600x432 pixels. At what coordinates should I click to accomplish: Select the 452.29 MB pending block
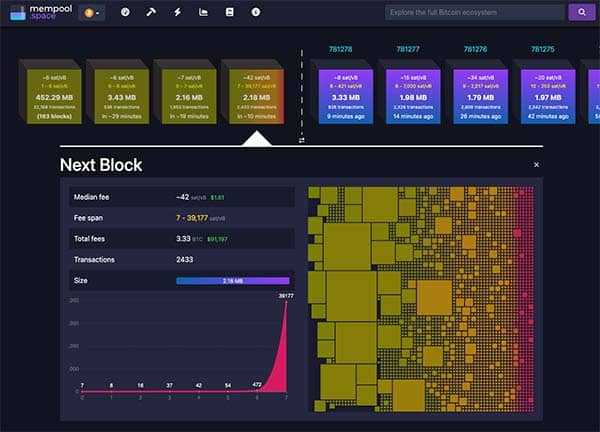pos(48,94)
